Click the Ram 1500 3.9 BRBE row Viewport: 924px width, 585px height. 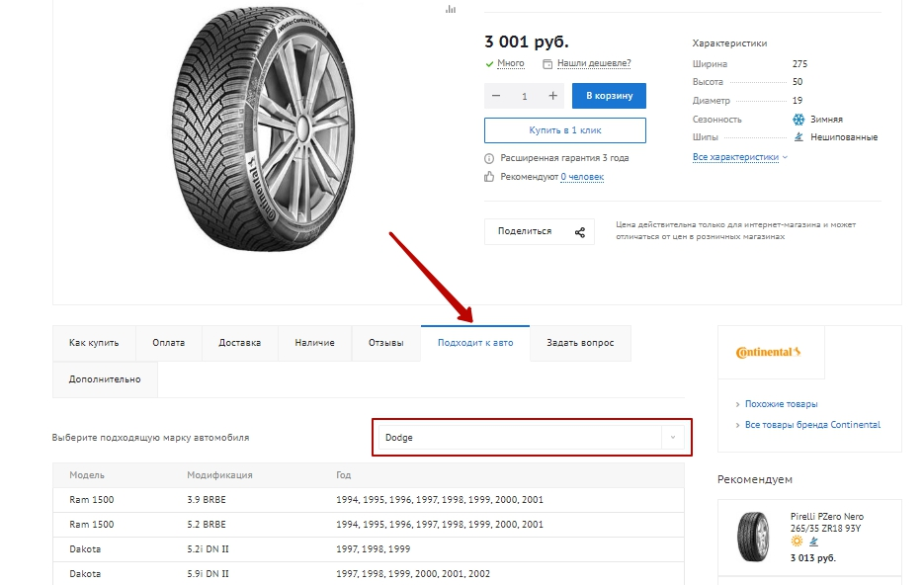click(369, 500)
